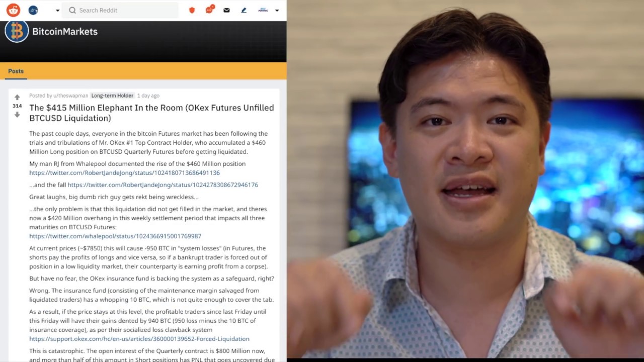The image size is (644, 362).
Task: Click the paragraph starting 'But have no fear'
Action: coord(151,278)
